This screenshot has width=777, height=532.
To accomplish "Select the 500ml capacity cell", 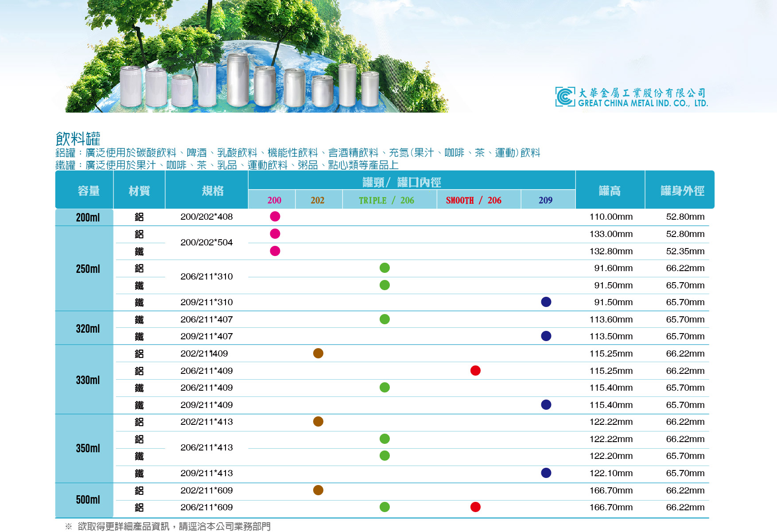I will pyautogui.click(x=88, y=500).
